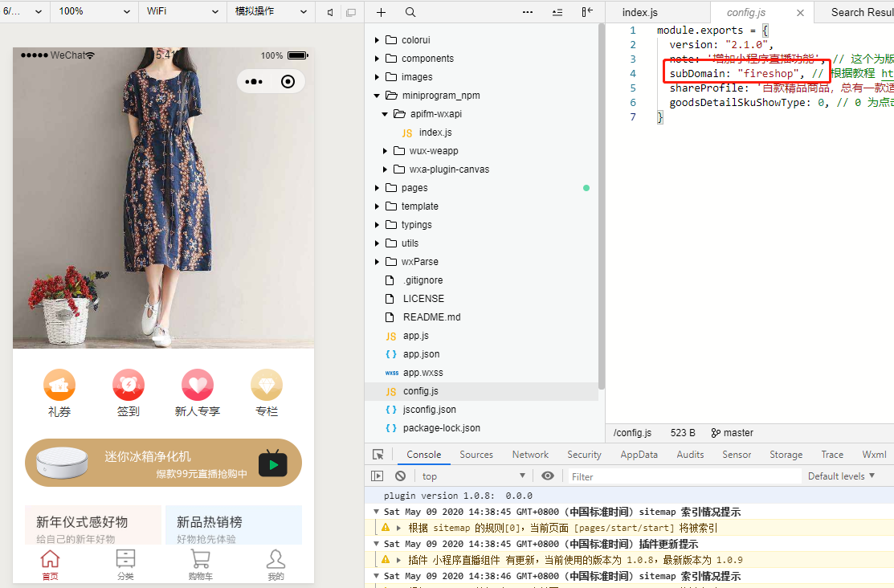
Task: Open the Audits devtools tab
Action: click(x=690, y=455)
